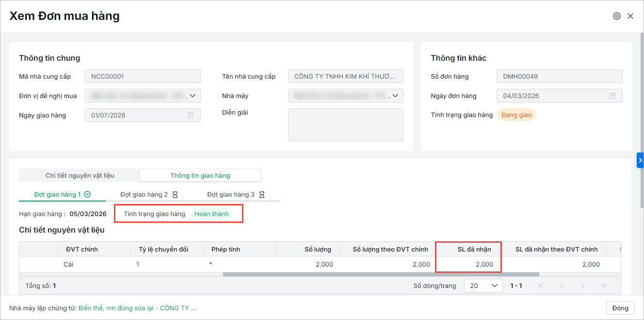Go to next page of table
Screen dimensions: 644x320
pyautogui.click(x=583, y=286)
